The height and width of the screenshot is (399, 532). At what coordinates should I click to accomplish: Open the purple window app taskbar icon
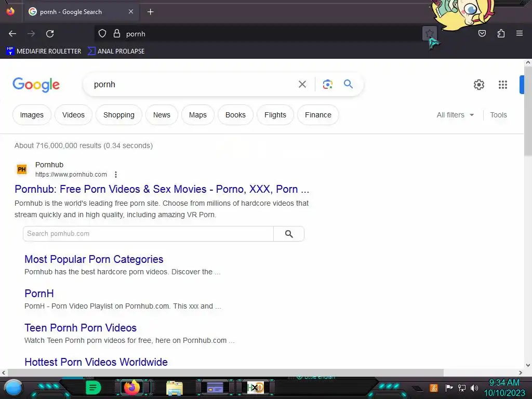pyautogui.click(x=215, y=388)
